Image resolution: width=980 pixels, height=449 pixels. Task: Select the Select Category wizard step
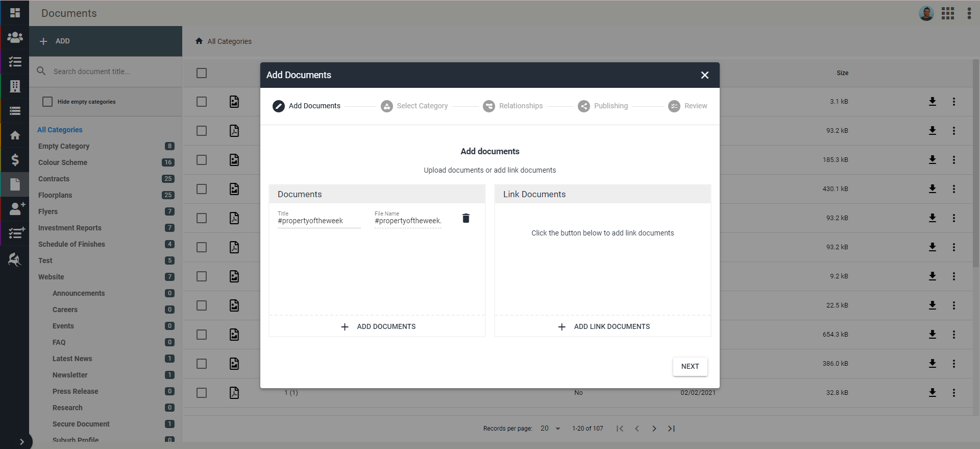pos(414,106)
